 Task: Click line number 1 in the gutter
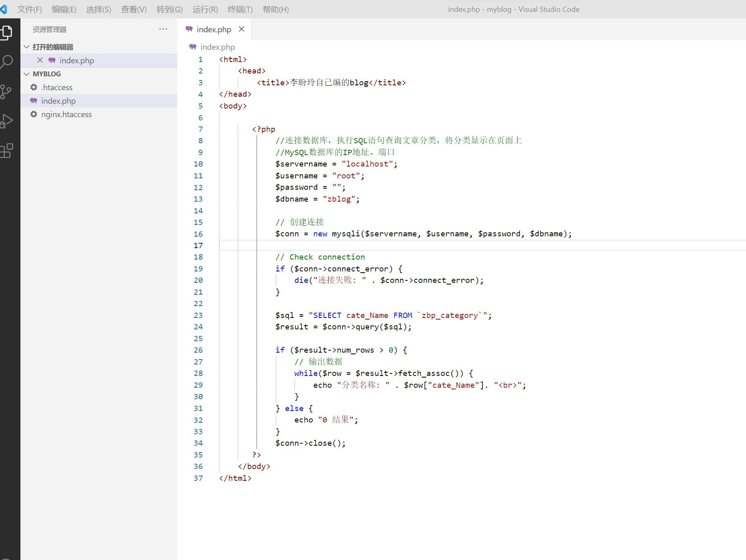point(200,59)
